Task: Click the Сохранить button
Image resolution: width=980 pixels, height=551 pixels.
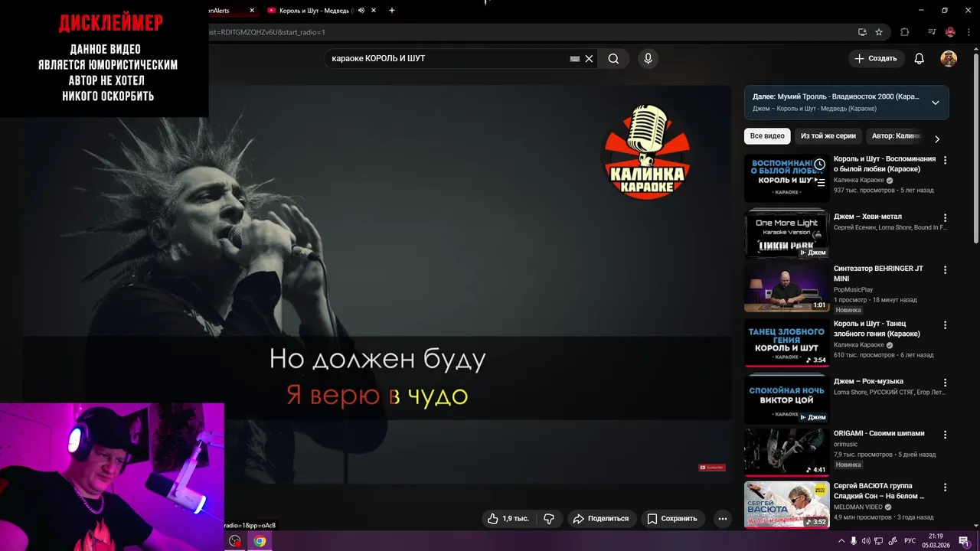Action: pos(672,518)
